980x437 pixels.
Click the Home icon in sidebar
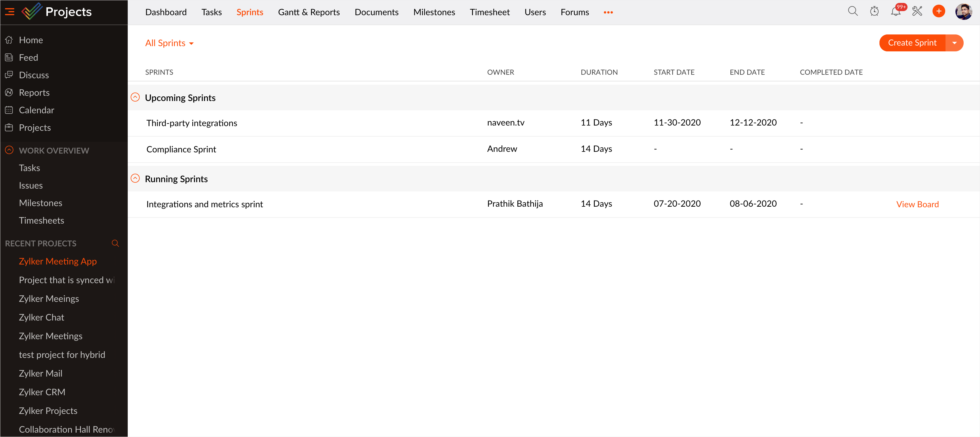tap(9, 40)
